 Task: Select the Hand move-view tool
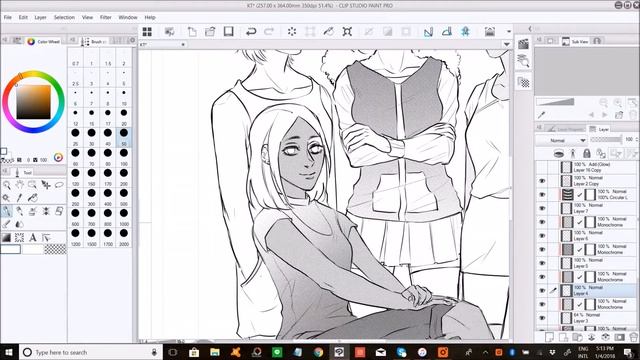pos(20,185)
